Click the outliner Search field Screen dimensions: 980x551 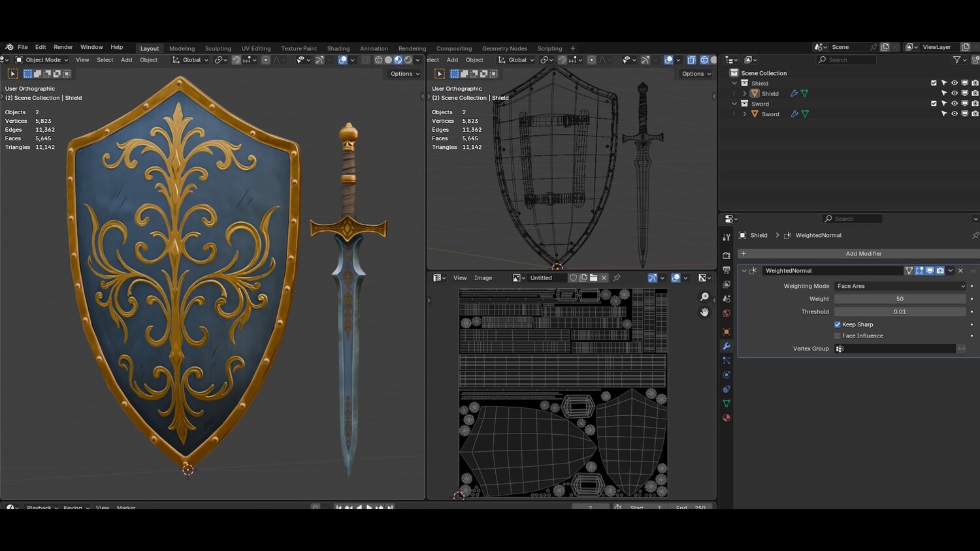coord(846,60)
